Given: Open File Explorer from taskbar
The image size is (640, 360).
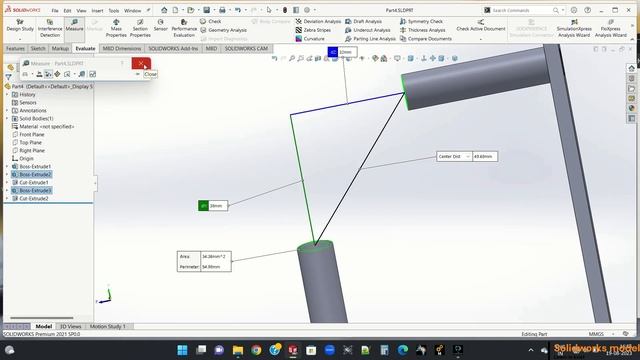Looking at the screenshot, I should pos(238,350).
